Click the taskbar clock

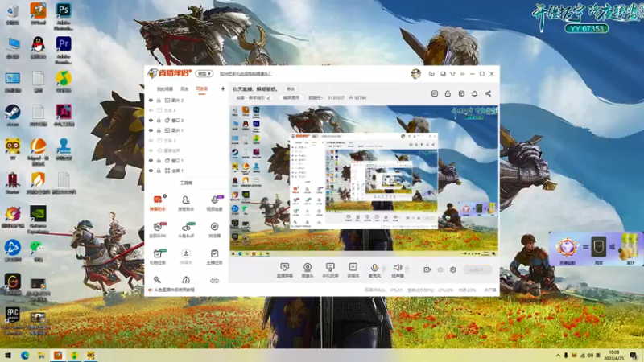(613, 356)
